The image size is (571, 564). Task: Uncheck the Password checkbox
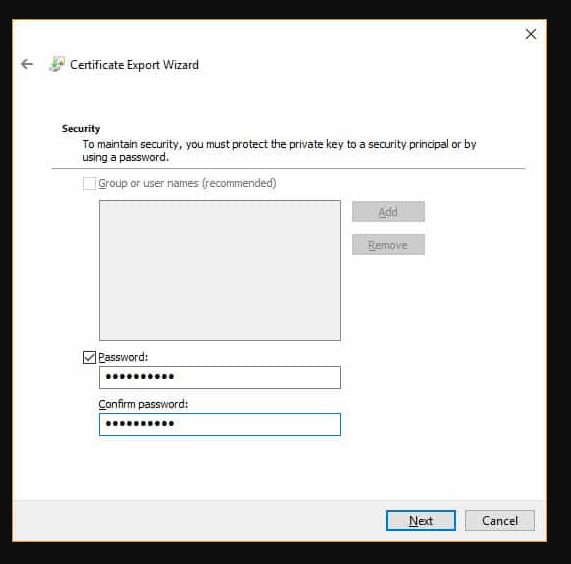(x=89, y=357)
